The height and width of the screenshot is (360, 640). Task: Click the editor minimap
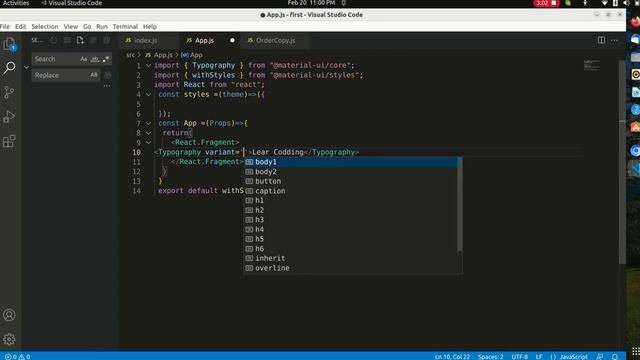pos(592,65)
